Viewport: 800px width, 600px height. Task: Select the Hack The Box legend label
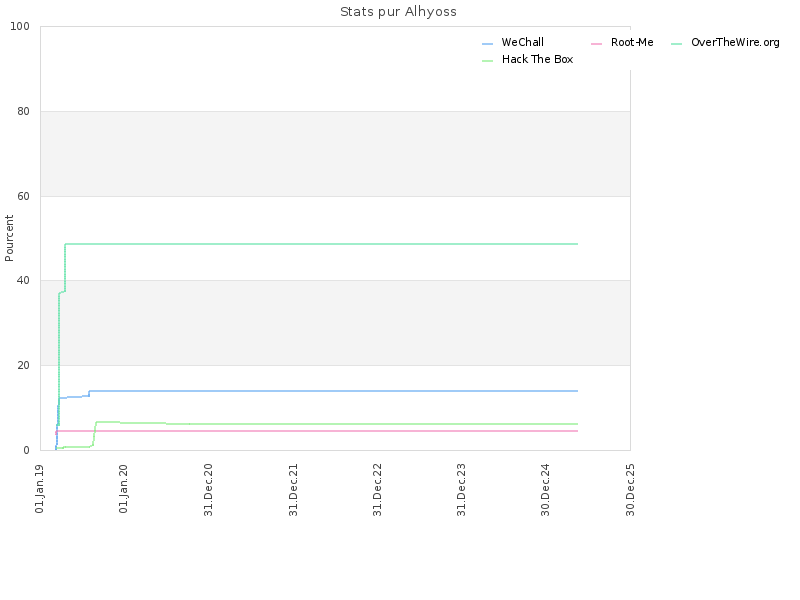pos(537,59)
